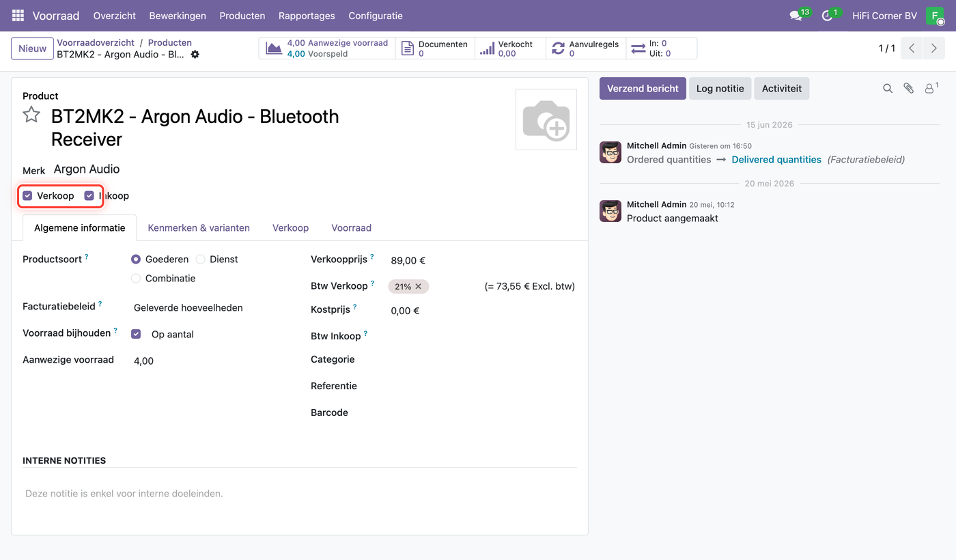Open the Rapportages menu
956x560 pixels.
pos(307,15)
